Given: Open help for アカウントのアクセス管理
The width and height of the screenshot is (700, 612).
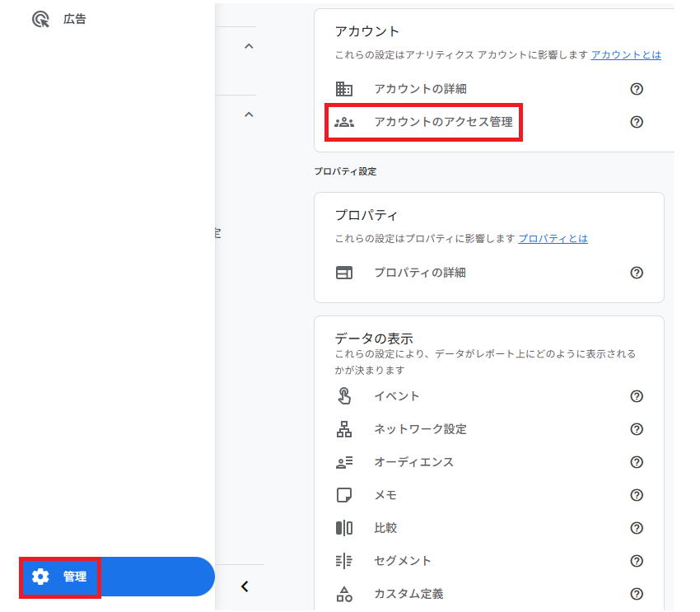Looking at the screenshot, I should [x=636, y=122].
